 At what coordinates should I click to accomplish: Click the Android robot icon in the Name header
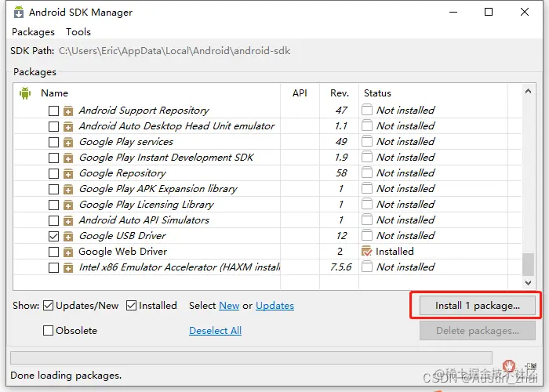pyautogui.click(x=25, y=93)
